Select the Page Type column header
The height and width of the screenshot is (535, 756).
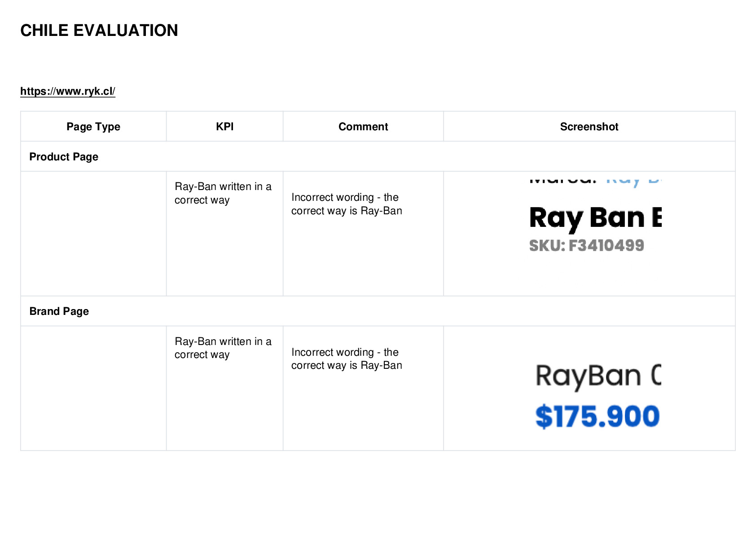(x=93, y=127)
